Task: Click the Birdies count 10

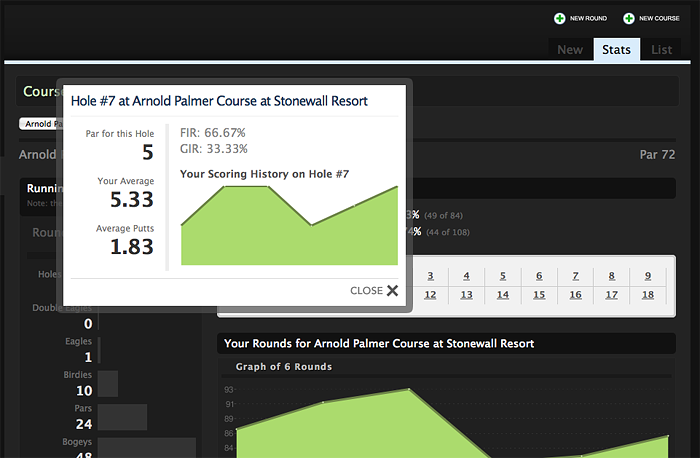Action: (84, 391)
